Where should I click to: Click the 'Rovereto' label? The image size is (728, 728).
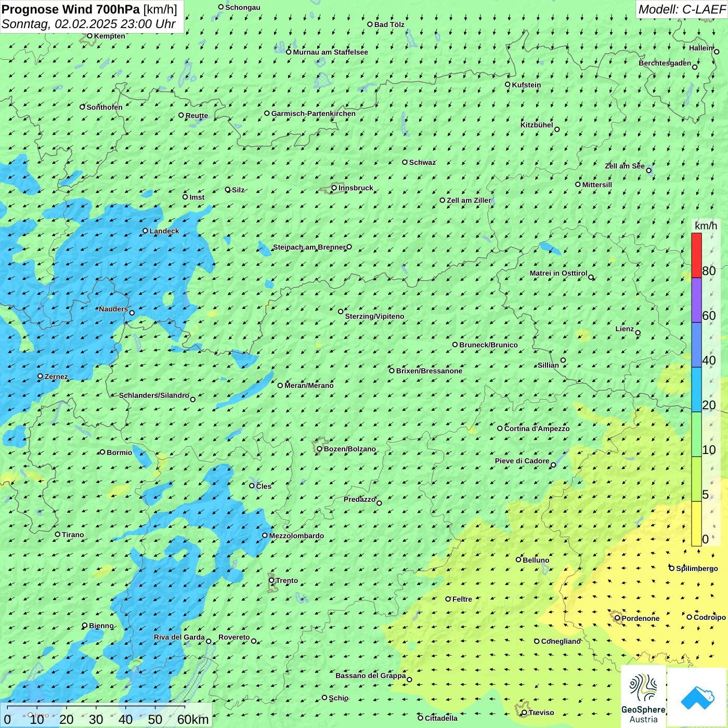point(234,637)
